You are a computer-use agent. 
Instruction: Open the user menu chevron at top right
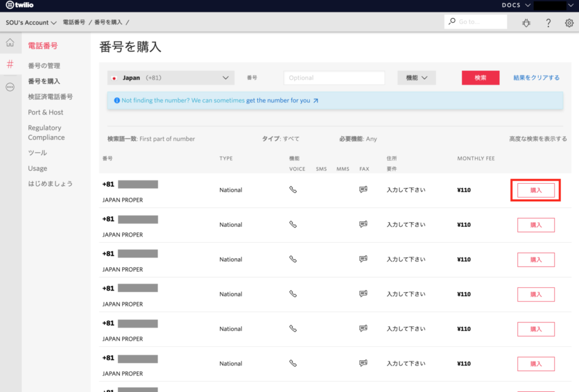(x=571, y=5)
